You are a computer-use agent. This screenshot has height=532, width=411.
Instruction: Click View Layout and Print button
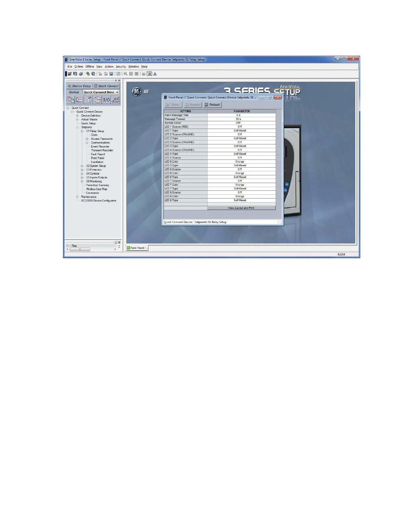241,208
